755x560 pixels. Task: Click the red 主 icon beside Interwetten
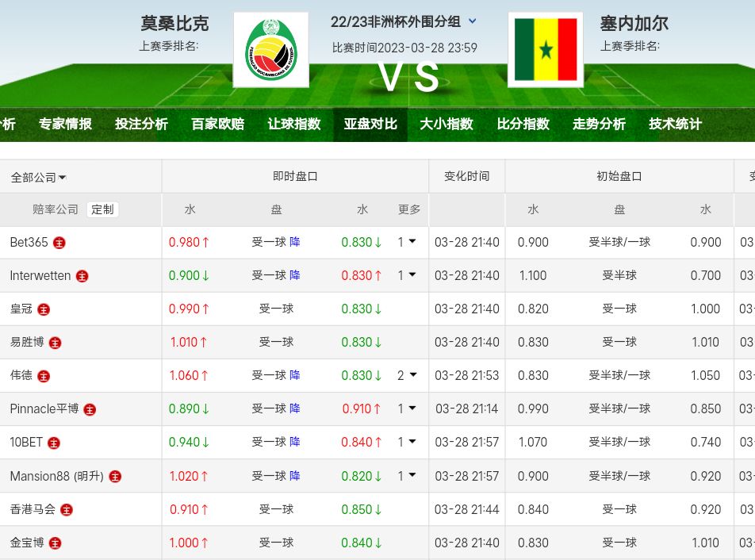click(x=82, y=276)
